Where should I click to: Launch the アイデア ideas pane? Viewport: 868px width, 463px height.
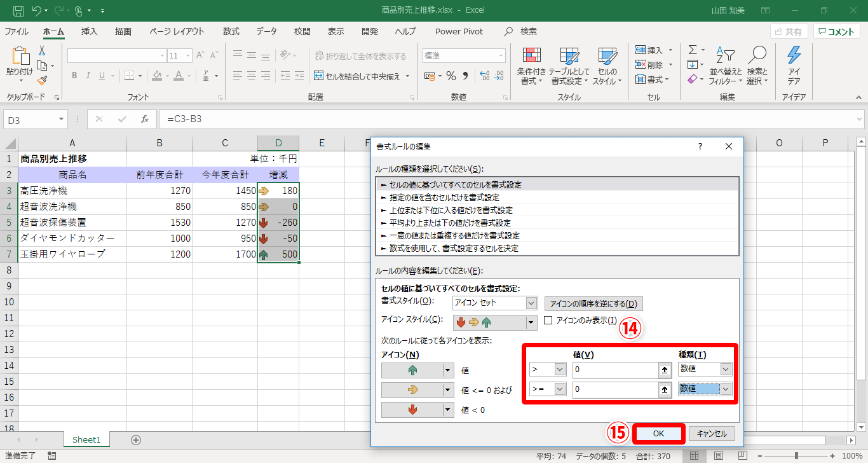[794, 66]
